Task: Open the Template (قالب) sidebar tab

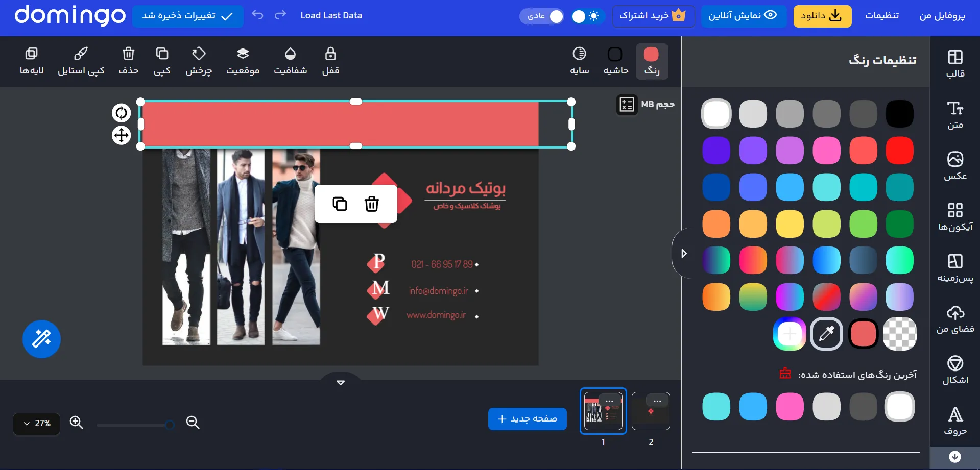Action: (955, 63)
